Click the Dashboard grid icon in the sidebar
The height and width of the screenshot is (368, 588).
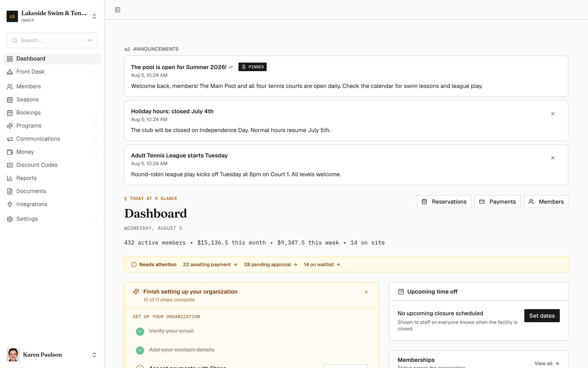pos(10,59)
